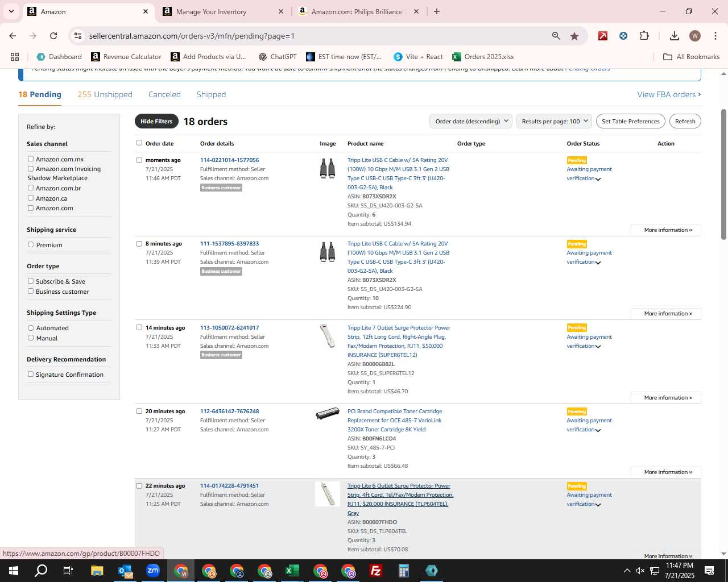This screenshot has height=582, width=728.
Task: Open the Chrome profile avatar W
Action: tap(694, 36)
